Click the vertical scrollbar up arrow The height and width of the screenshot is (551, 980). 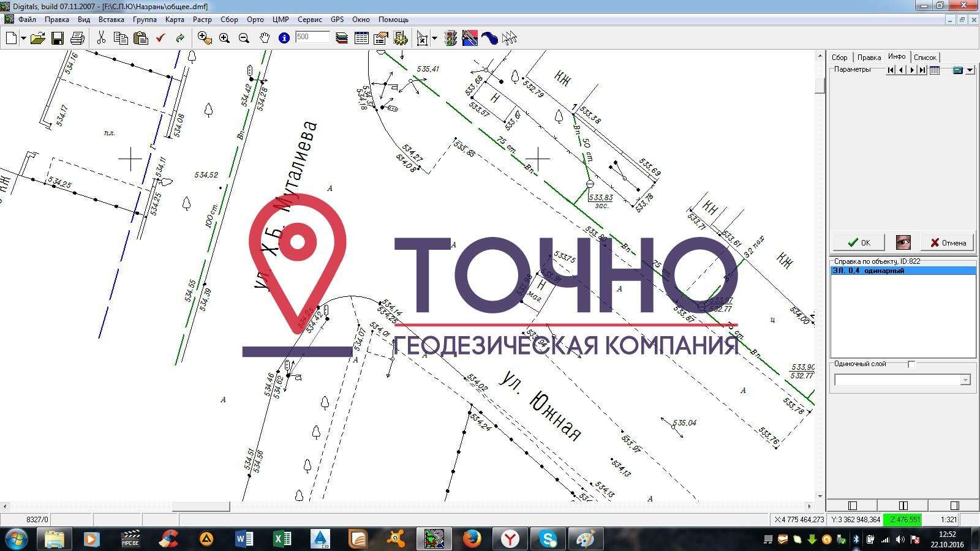[820, 56]
